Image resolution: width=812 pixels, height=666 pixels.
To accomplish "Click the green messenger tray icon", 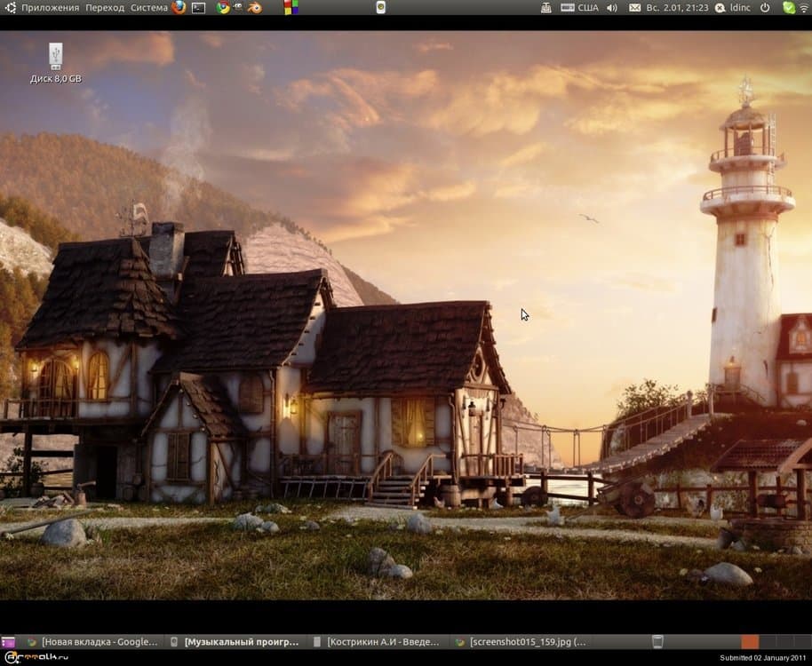I will 789,7.
